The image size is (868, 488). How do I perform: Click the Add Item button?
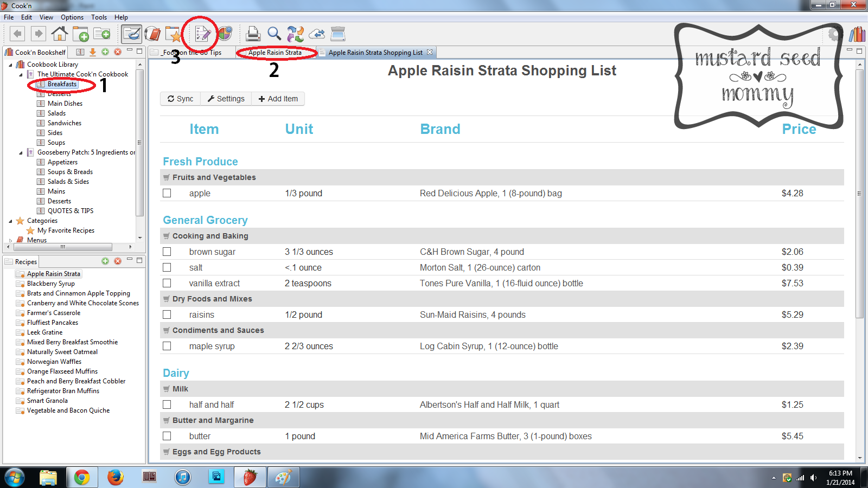[278, 99]
